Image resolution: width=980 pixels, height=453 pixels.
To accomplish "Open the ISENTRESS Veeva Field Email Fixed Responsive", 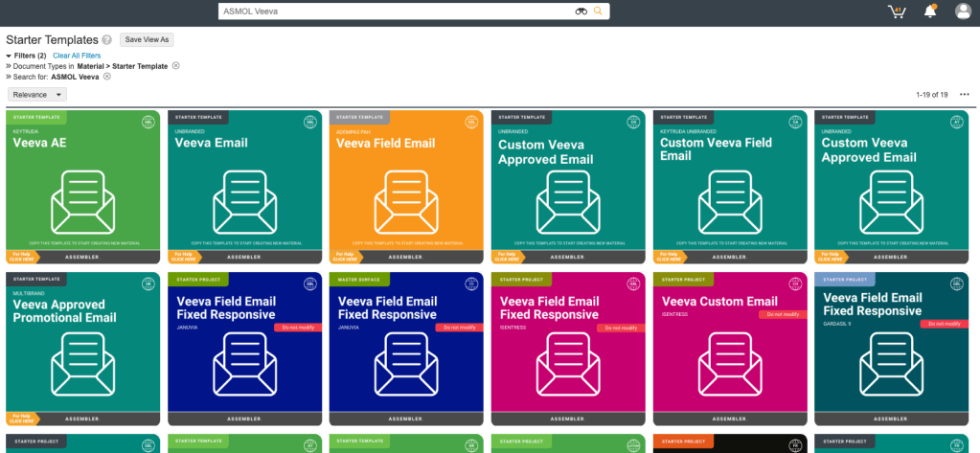I will 569,349.
